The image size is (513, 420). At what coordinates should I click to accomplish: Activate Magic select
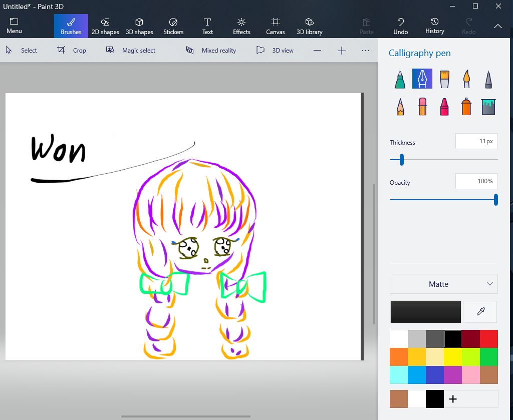[x=131, y=51]
